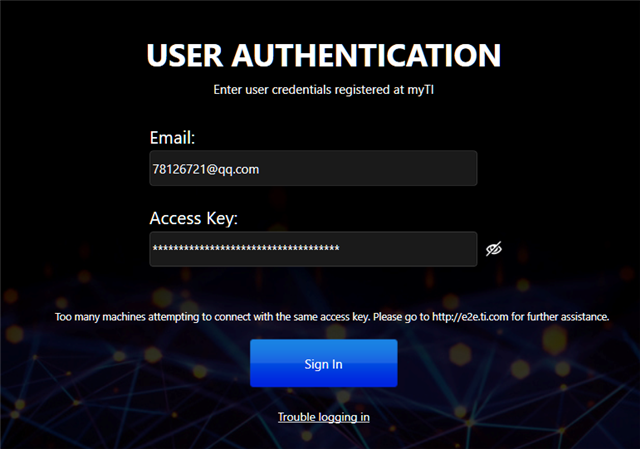
Task: Click empty space inside Email field
Action: (x=367, y=168)
